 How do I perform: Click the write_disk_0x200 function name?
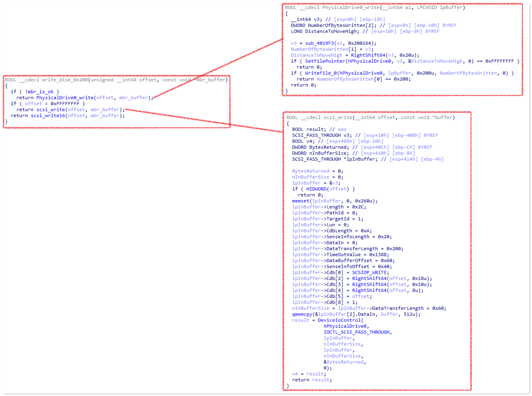click(x=65, y=80)
